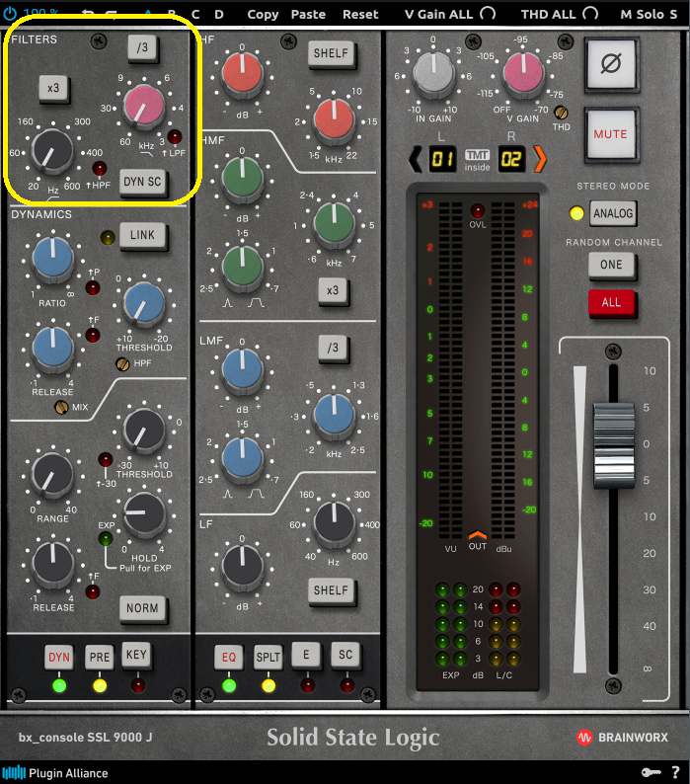Adjust the compressor MIX trim screw
The image size is (690, 784).
[x=61, y=408]
